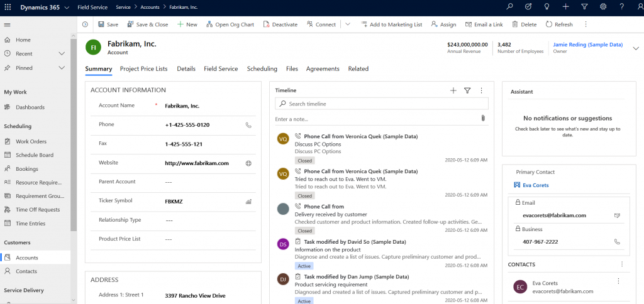
Task: Switch to the Scheduling tab
Action: [262, 69]
